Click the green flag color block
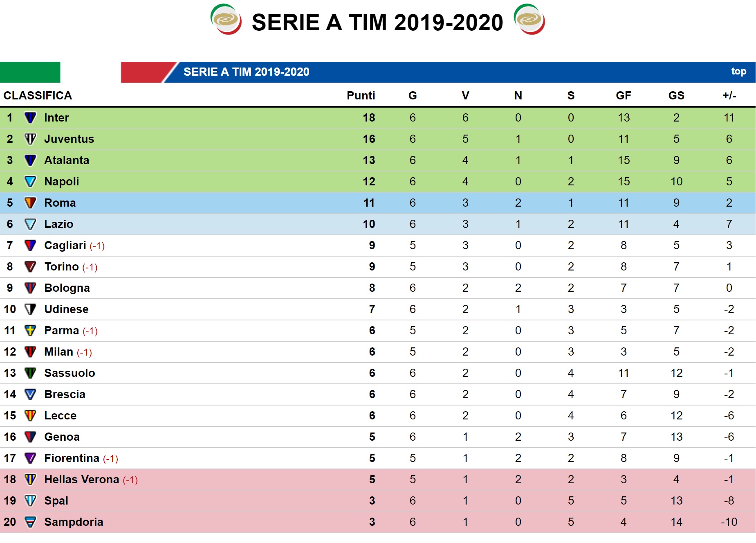The image size is (756, 543). coord(30,72)
